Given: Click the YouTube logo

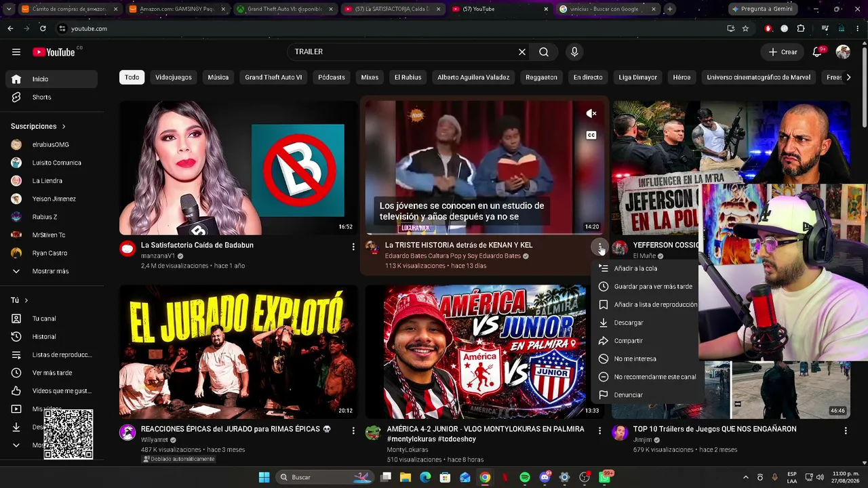Looking at the screenshot, I should coord(54,52).
